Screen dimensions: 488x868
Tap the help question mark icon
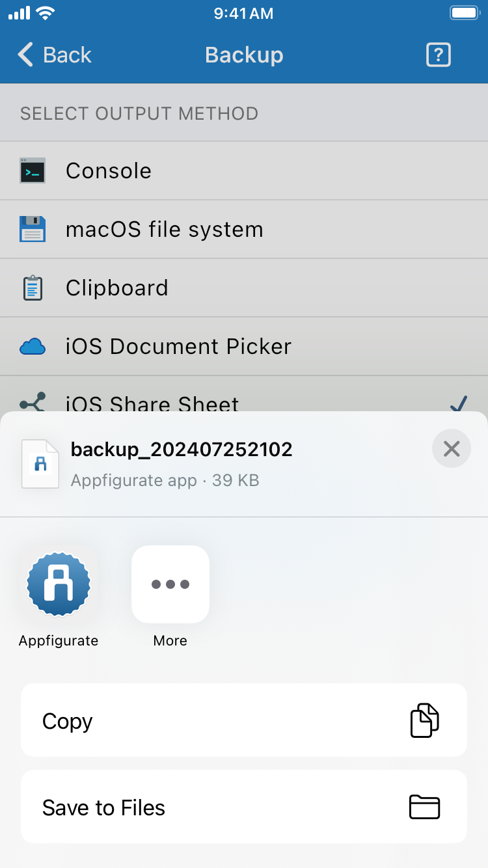coord(439,55)
